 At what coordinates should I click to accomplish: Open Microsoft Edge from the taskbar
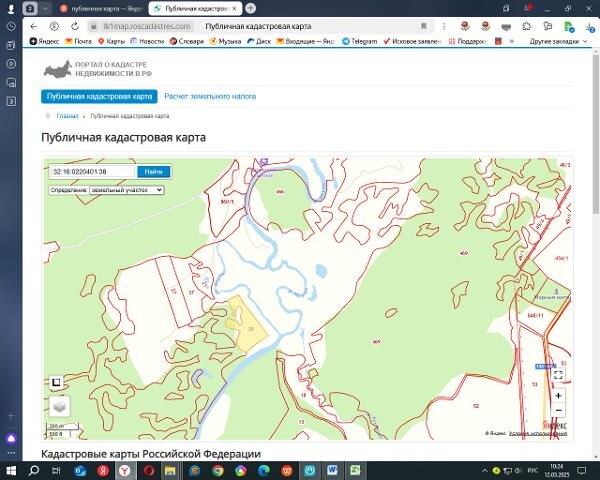coord(264,470)
